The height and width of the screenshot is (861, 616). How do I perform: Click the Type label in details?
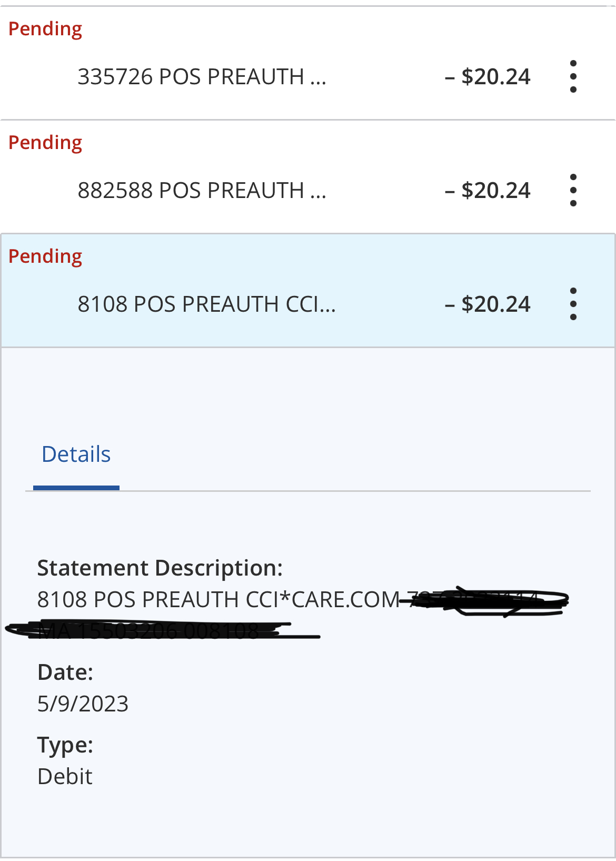(x=65, y=745)
